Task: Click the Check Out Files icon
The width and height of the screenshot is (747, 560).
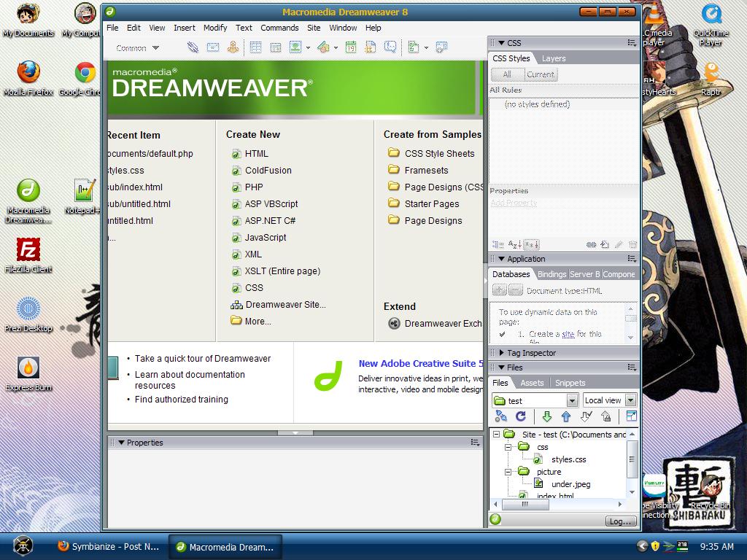Action: (x=586, y=416)
